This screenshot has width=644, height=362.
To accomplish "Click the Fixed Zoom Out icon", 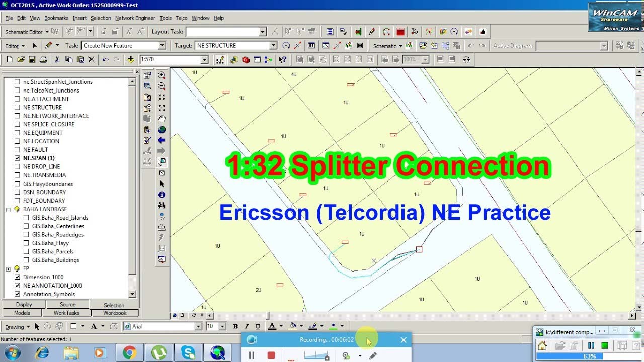I will click(x=162, y=108).
